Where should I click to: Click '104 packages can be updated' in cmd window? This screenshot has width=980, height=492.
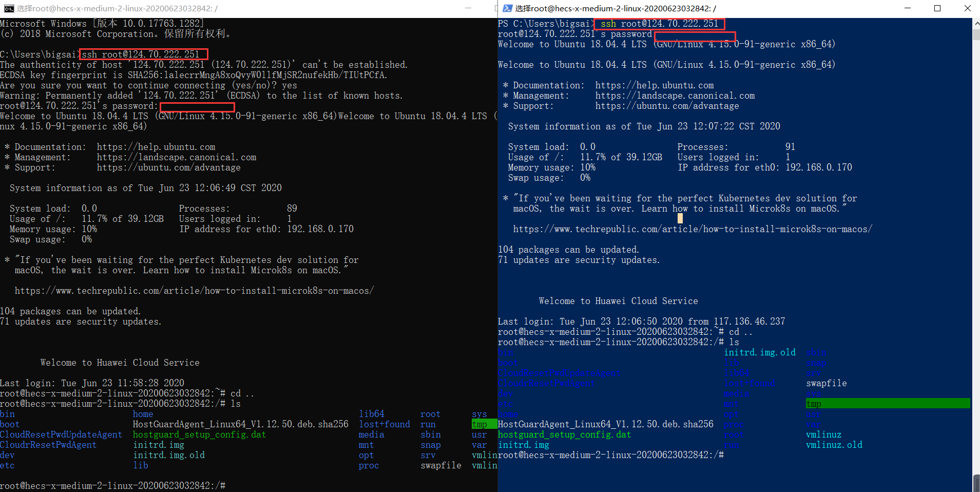tap(70, 311)
